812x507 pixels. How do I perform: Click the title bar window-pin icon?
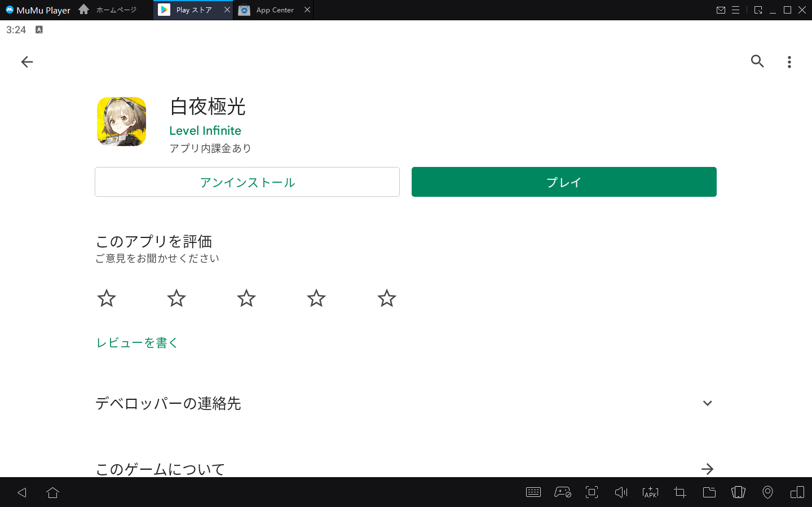758,10
